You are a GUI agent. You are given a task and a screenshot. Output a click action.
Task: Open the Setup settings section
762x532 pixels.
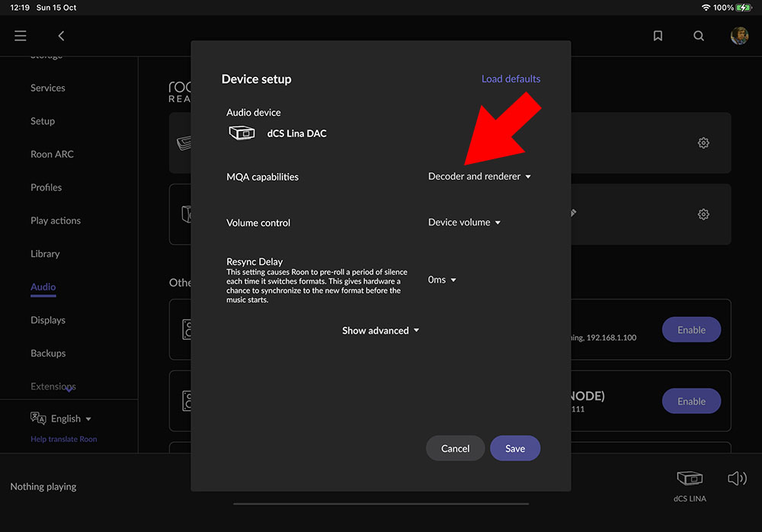pos(43,121)
